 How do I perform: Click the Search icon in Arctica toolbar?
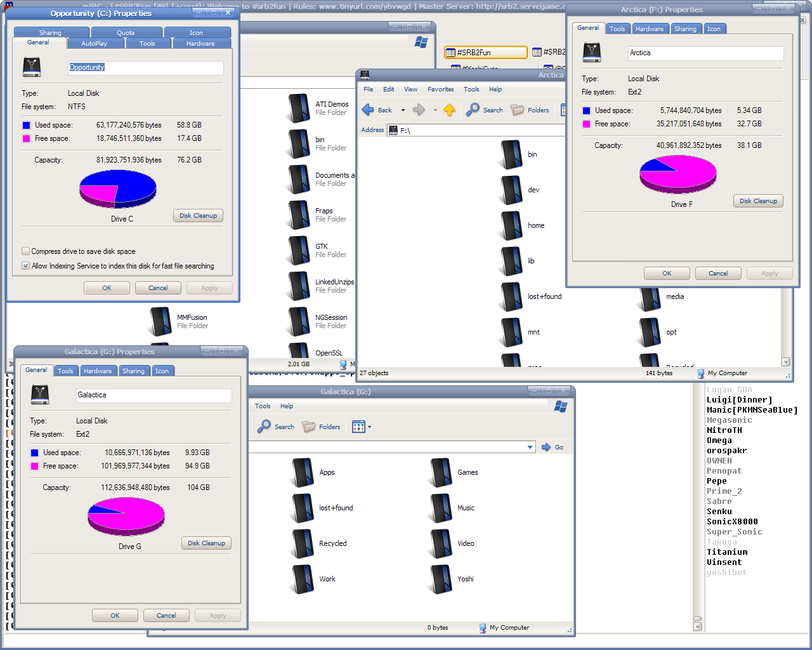(473, 110)
